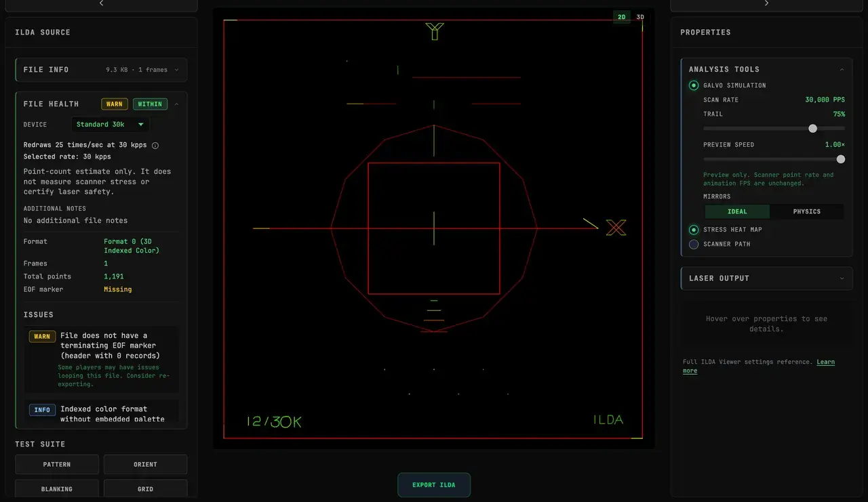Click the Trail 75% value
Image resolution: width=868 pixels, height=502 pixels.
(x=839, y=114)
